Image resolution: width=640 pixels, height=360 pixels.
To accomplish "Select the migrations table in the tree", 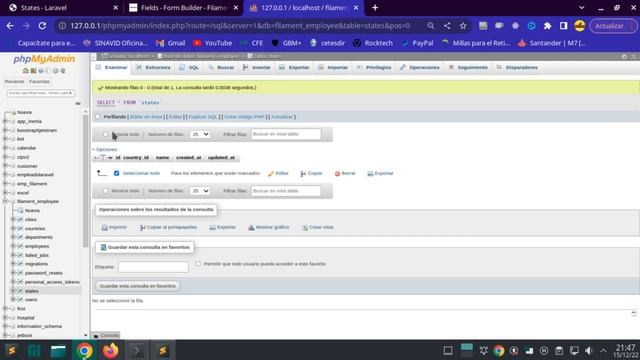I will coord(36,264).
